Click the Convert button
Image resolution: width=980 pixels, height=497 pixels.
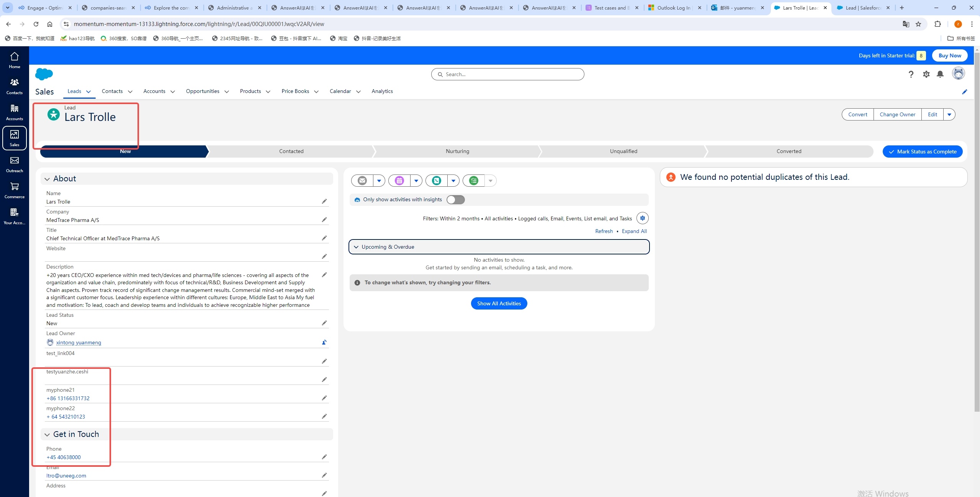coord(858,114)
